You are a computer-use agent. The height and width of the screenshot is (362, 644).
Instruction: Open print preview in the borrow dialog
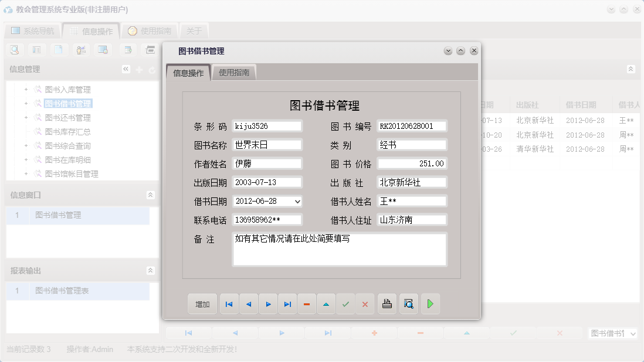click(408, 304)
